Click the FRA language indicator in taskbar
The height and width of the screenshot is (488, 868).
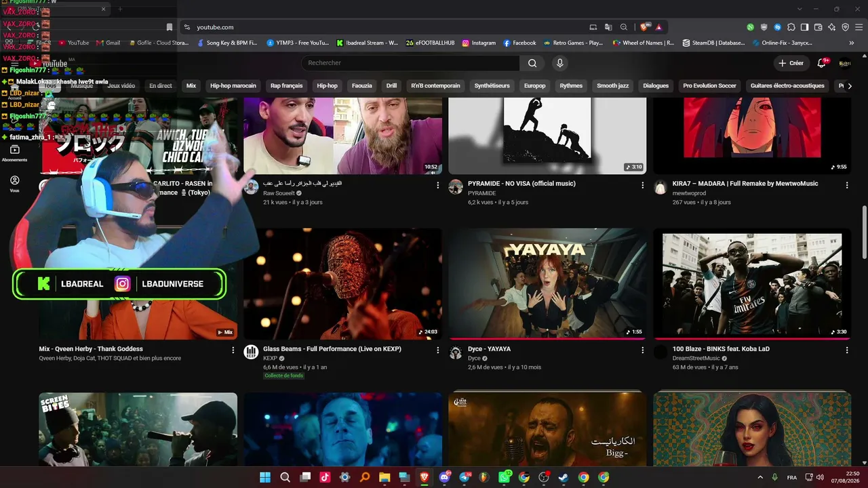pyautogui.click(x=792, y=477)
